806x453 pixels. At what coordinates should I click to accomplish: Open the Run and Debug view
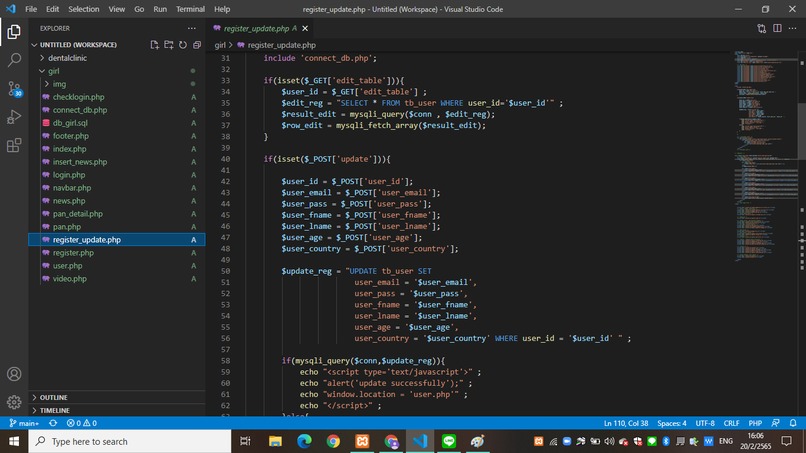coord(14,117)
